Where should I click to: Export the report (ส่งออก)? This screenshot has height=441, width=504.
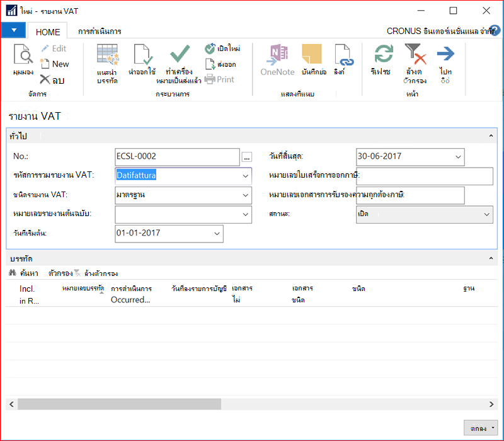tap(220, 64)
